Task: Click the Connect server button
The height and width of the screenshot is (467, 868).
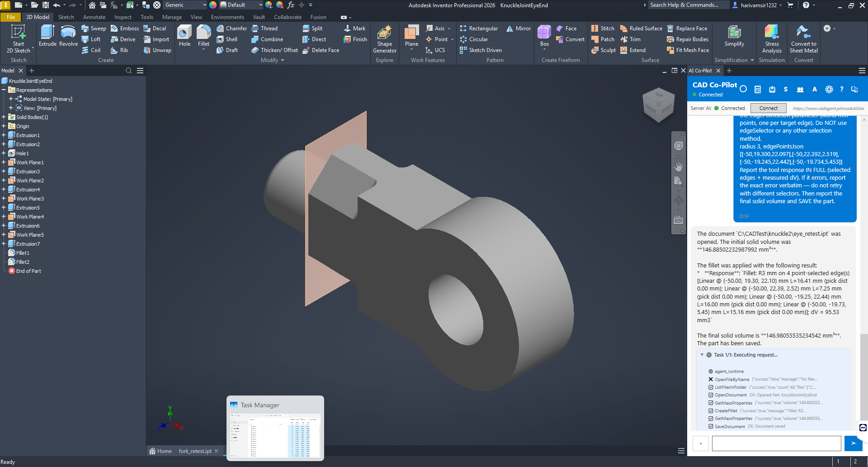Action: (768, 108)
